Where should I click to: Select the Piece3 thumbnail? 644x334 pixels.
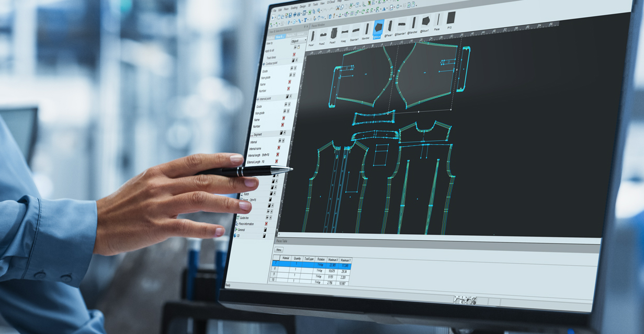pyautogui.click(x=333, y=34)
